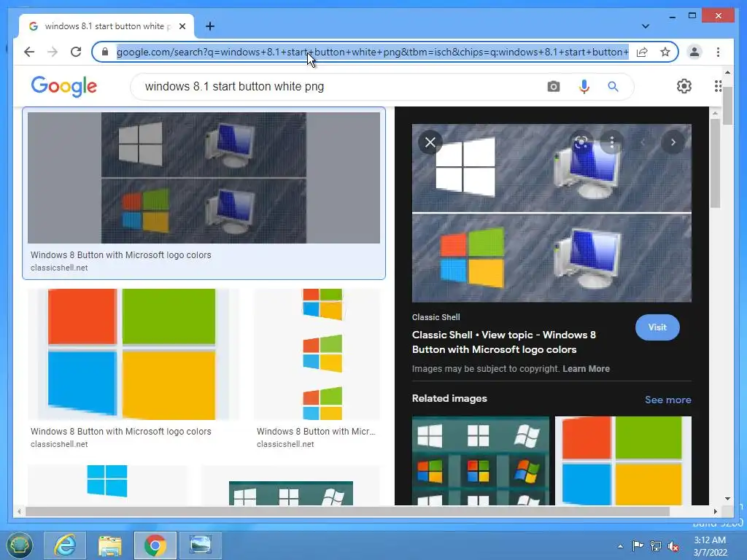747x560 pixels.
Task: Open Google Lens on preview image
Action: [581, 142]
